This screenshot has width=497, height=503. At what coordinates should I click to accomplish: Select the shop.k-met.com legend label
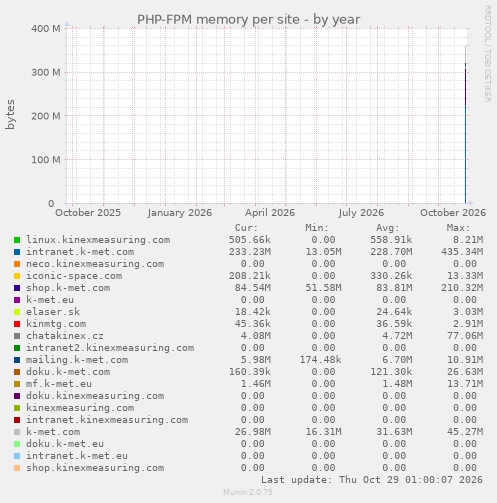(x=68, y=288)
